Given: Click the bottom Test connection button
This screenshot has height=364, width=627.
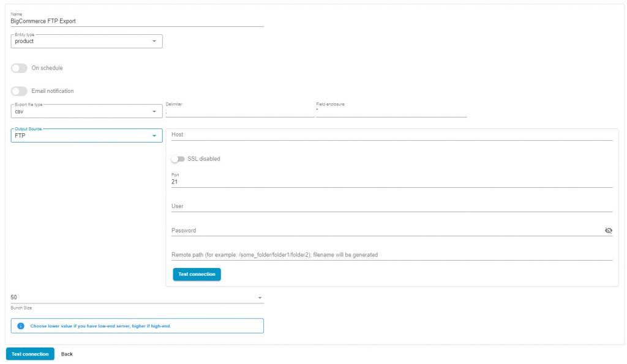Looking at the screenshot, I should [29, 354].
